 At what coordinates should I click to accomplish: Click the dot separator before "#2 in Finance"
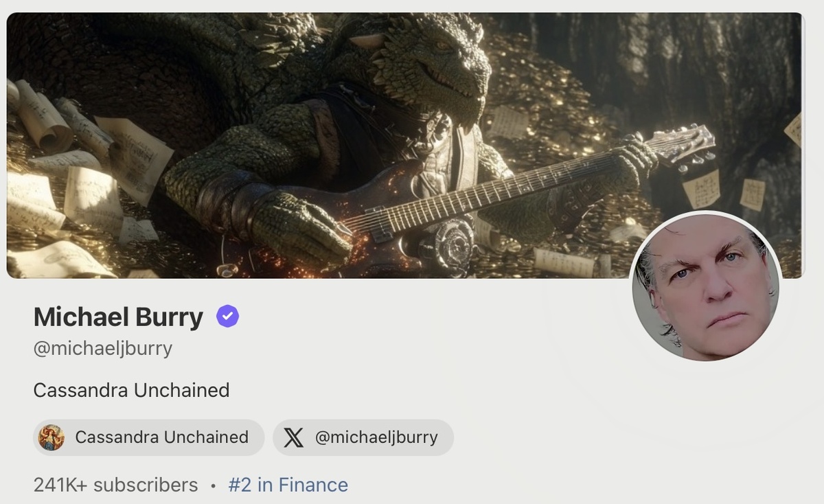(213, 485)
